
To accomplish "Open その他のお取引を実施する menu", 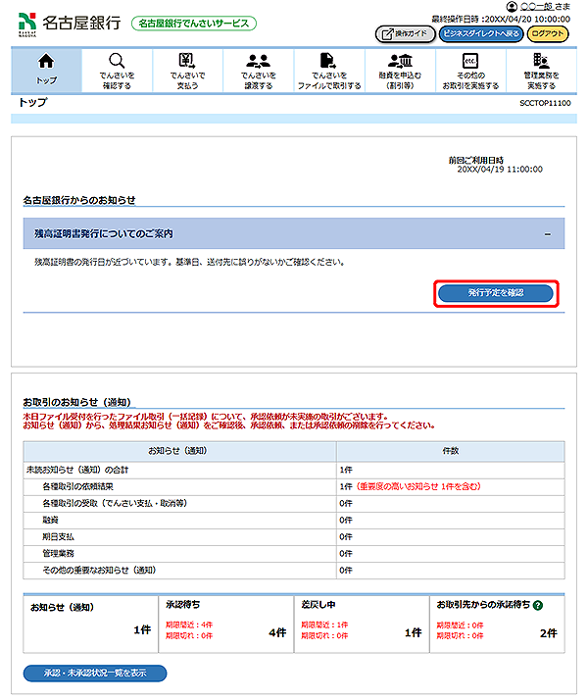I will [470, 69].
